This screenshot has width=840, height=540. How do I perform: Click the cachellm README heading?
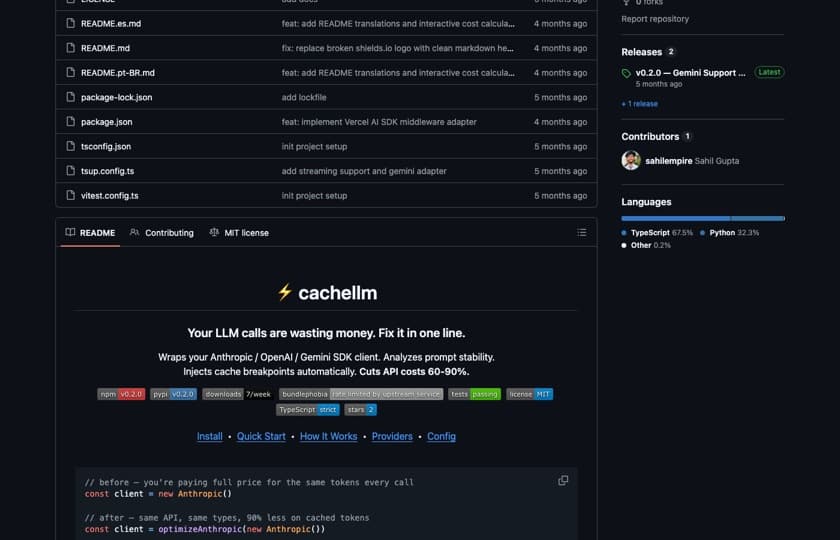coord(327,293)
